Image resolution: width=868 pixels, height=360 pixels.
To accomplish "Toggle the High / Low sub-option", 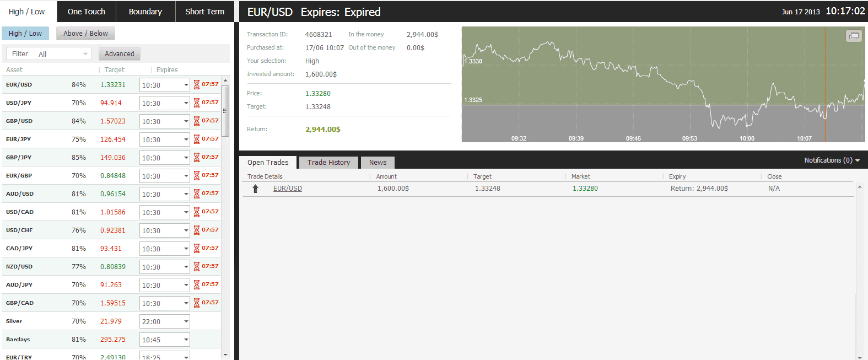I will (25, 34).
